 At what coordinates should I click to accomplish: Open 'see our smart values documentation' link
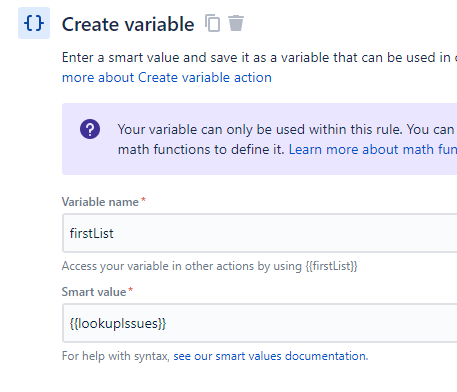pos(271,356)
